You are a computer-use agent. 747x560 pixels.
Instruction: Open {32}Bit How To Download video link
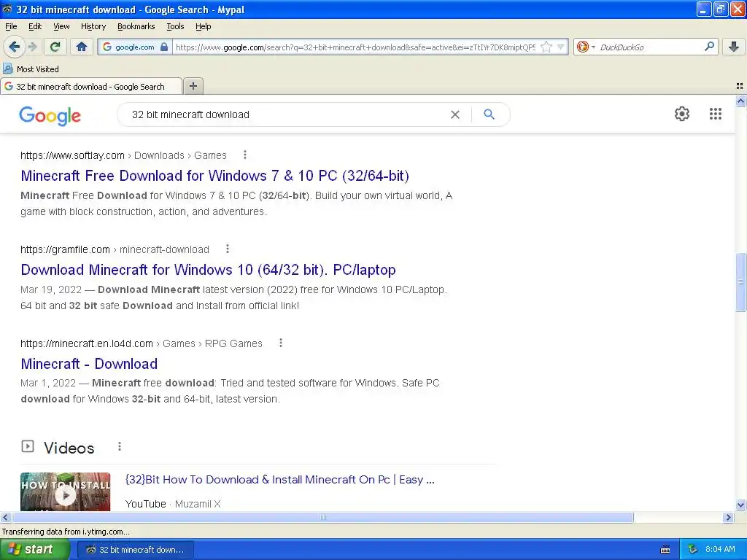click(279, 480)
